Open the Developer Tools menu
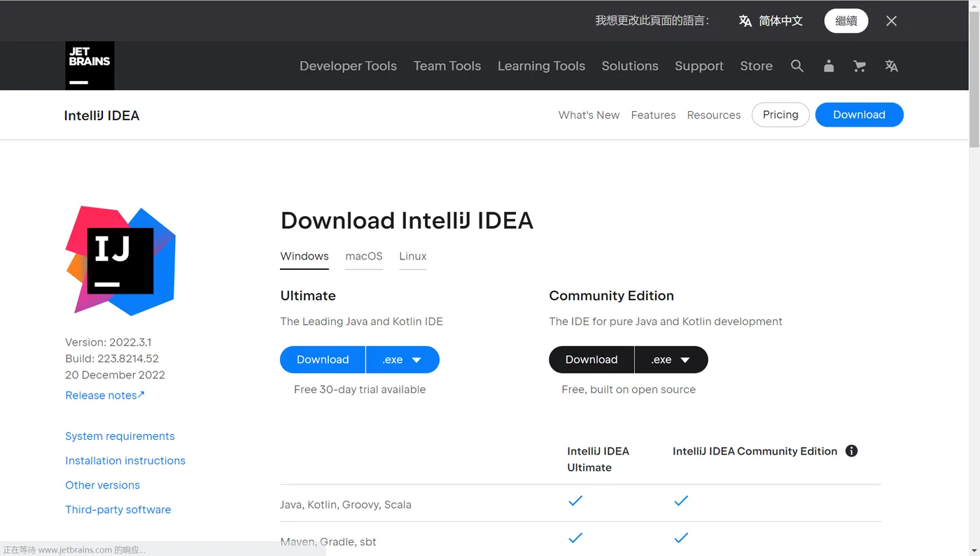Screen dimensions: 980x556 [x=348, y=66]
